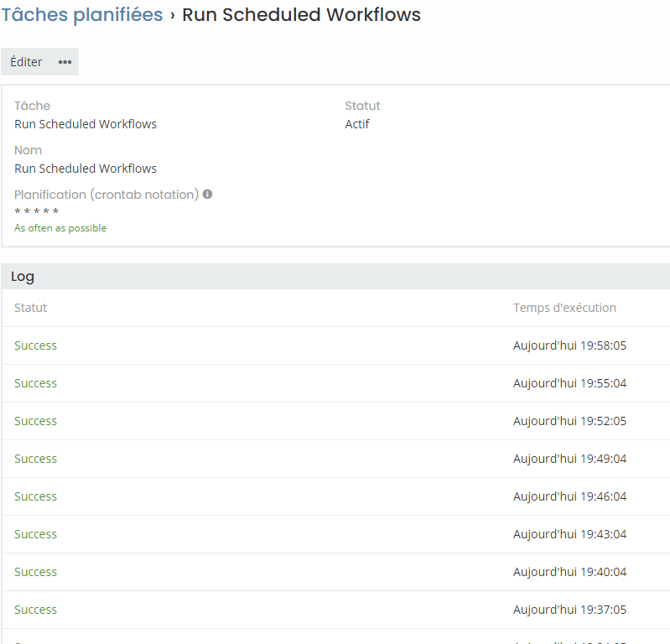Click the Log section header
Viewport: 670px width, 644px height.
pos(23,277)
